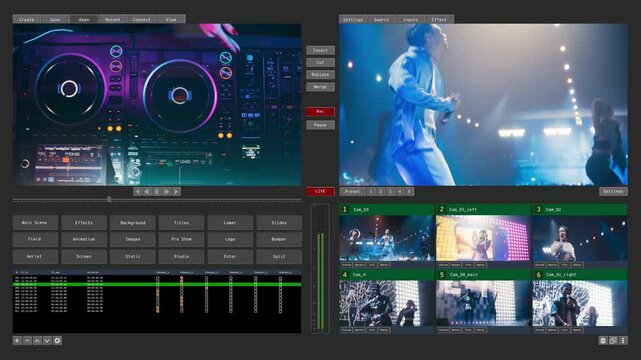
Task: Select the Lower scene button
Action: point(230,223)
